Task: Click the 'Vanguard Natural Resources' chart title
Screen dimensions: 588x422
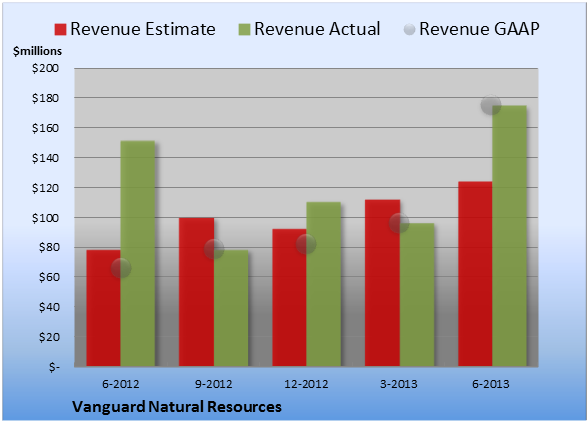Action: [177, 407]
